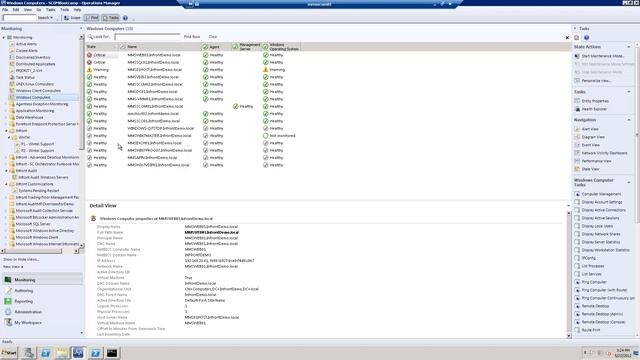Image resolution: width=640 pixels, height=360 pixels.
Task: Open the Help menu
Action: [x=78, y=9]
